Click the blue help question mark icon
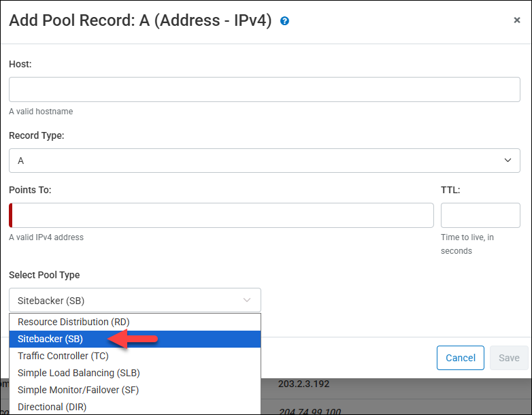Screen dimensions: 532x415 [x=284, y=21]
